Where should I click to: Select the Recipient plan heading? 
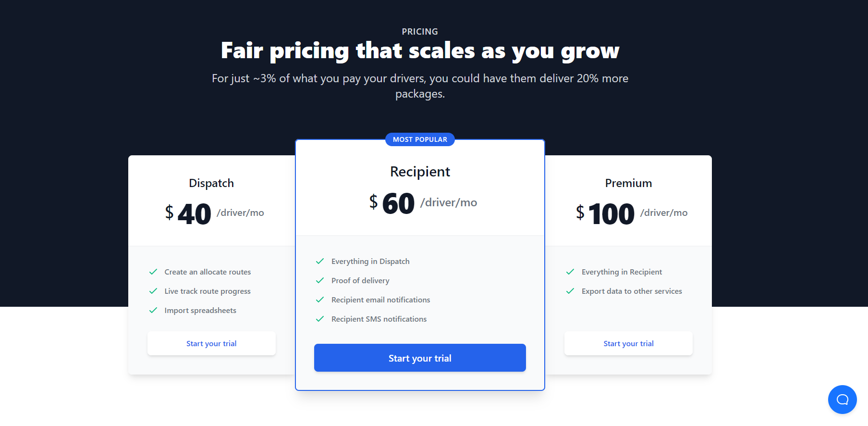[420, 172]
